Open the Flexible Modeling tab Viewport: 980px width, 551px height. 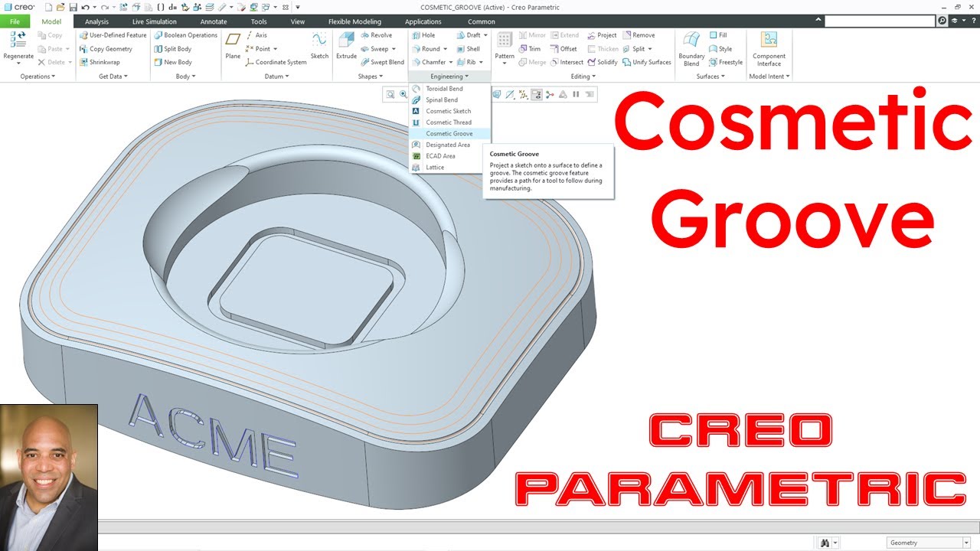(354, 21)
